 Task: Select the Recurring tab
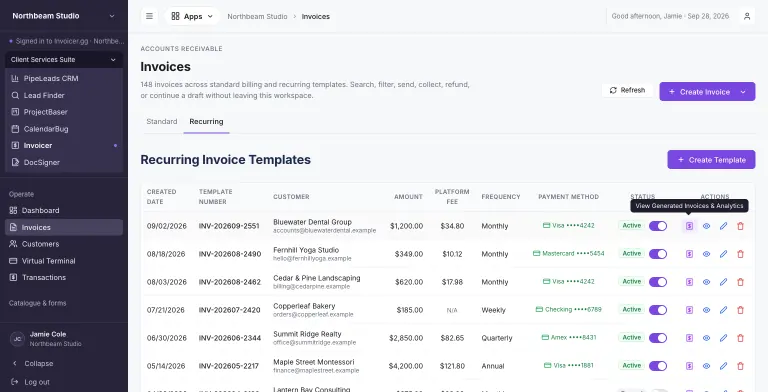tap(206, 122)
